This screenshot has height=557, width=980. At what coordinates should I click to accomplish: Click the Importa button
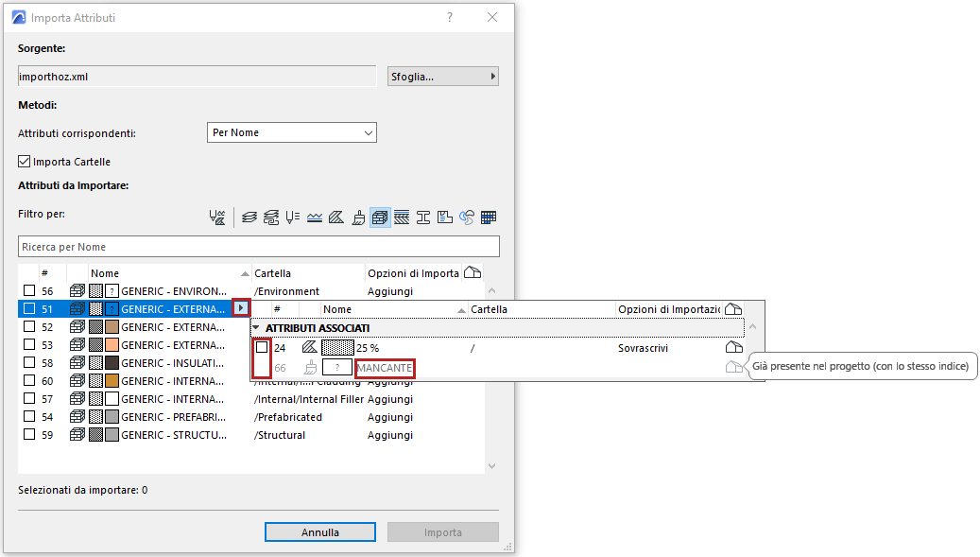pyautogui.click(x=442, y=531)
